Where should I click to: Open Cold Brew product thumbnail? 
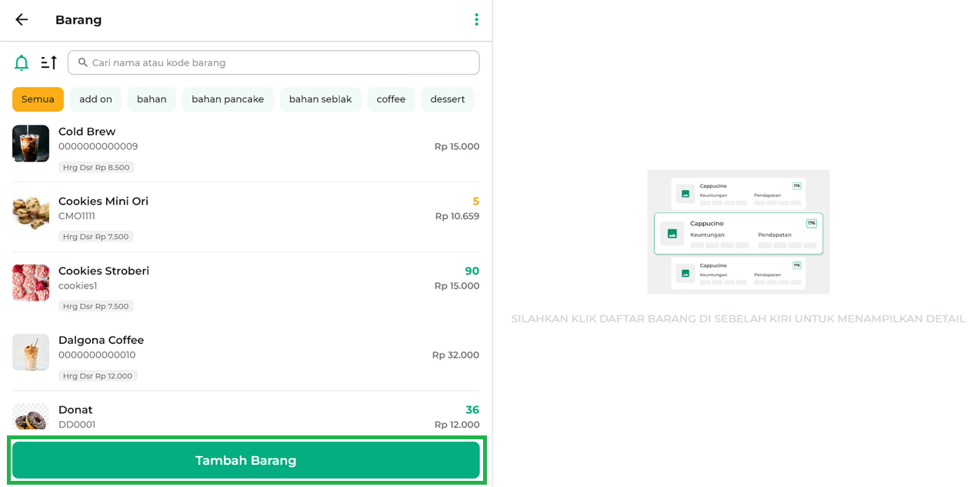click(31, 144)
